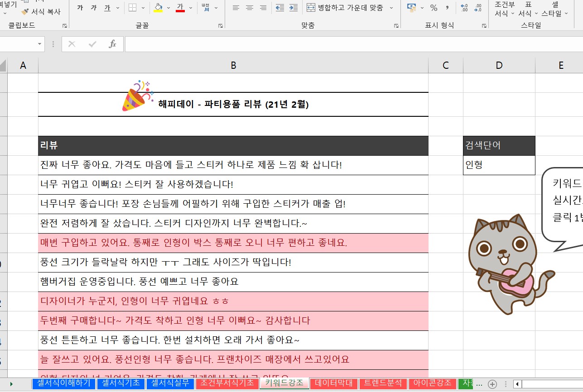Click the horizontal scrollbar left arrow
Viewport: 583px width, 392px height.
pos(517,384)
